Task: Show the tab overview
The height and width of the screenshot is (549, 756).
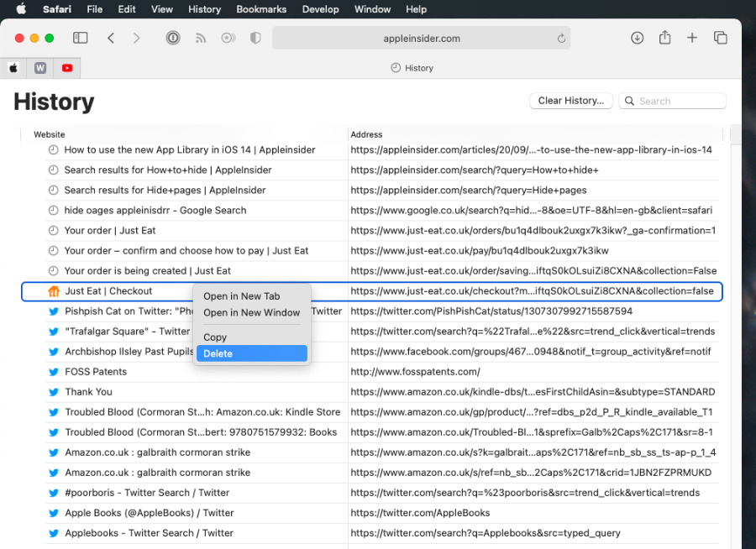Action: pos(720,38)
